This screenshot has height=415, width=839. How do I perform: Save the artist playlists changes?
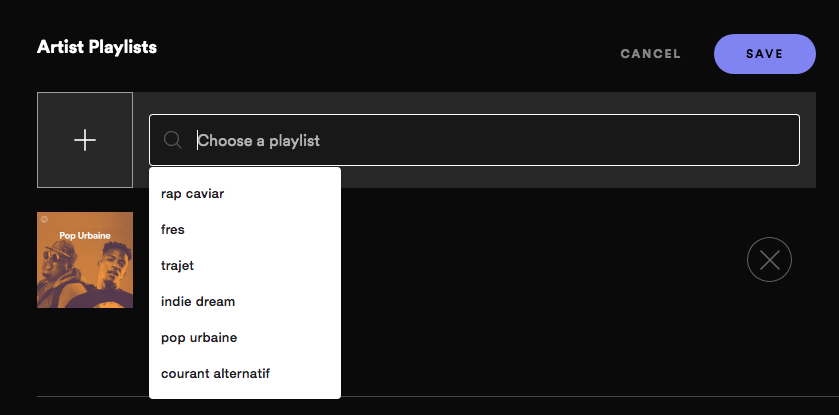pos(765,54)
